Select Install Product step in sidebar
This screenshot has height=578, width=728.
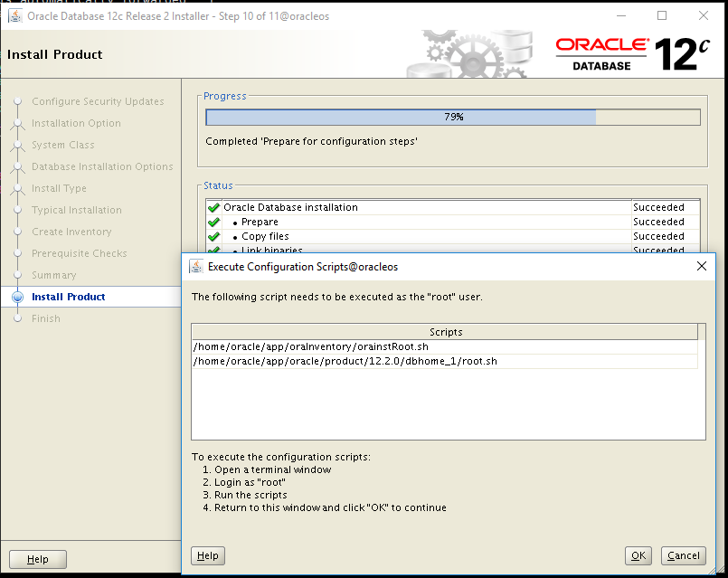click(68, 297)
